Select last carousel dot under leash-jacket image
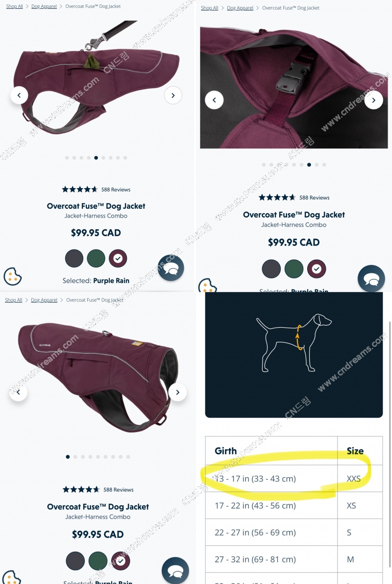 pyautogui.click(x=125, y=158)
